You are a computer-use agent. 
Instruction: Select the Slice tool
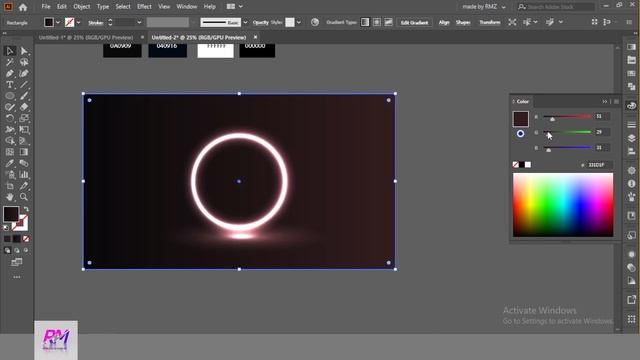[24, 186]
